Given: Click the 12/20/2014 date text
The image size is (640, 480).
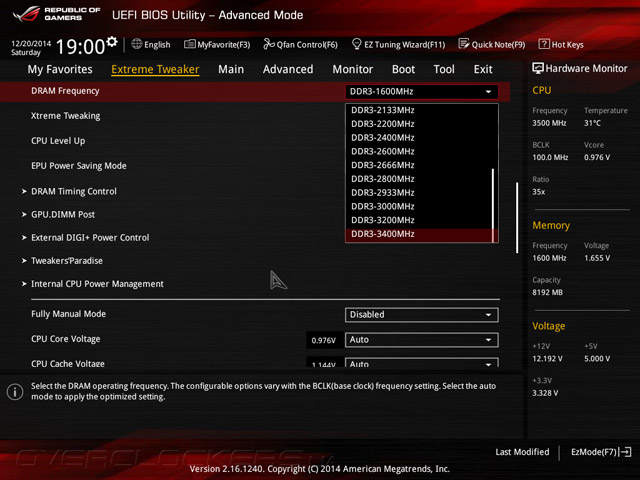Looking at the screenshot, I should (x=31, y=43).
